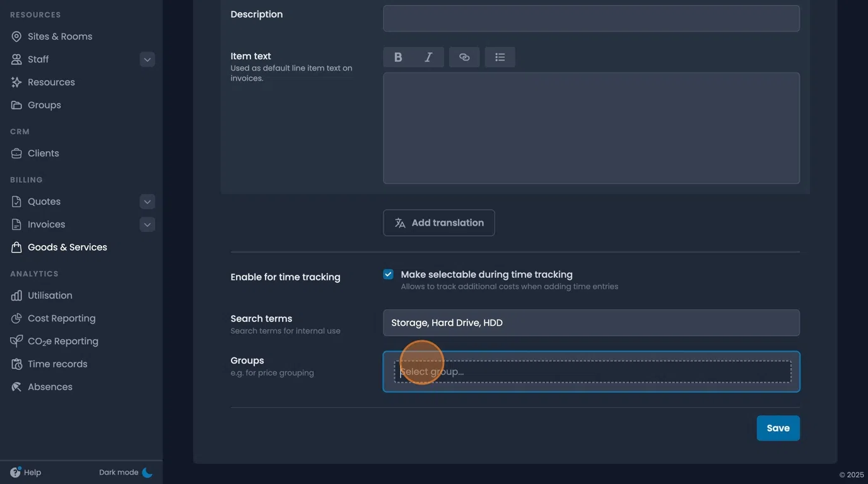
Task: Create a bulleted list in item text
Action: 500,57
